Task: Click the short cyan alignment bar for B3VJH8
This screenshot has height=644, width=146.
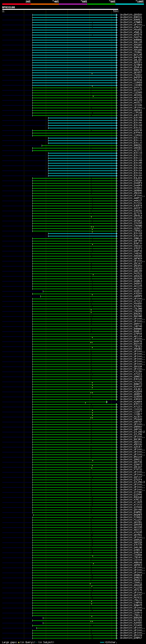Action: pyautogui.click(x=83, y=118)
